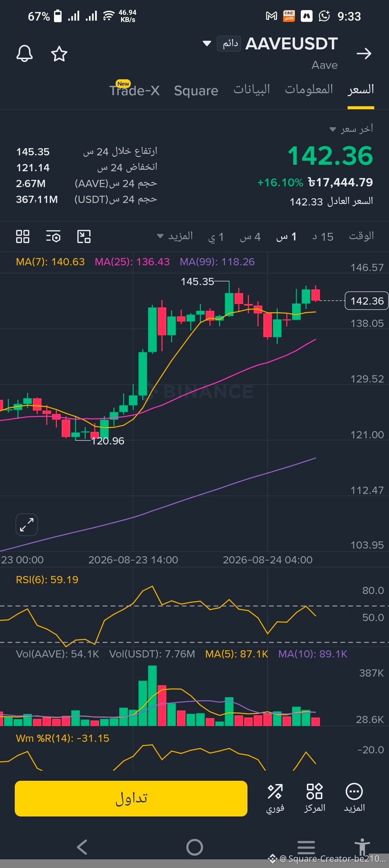This screenshot has width=389, height=868.
Task: Switch to the البيانات tab
Action: [x=252, y=89]
